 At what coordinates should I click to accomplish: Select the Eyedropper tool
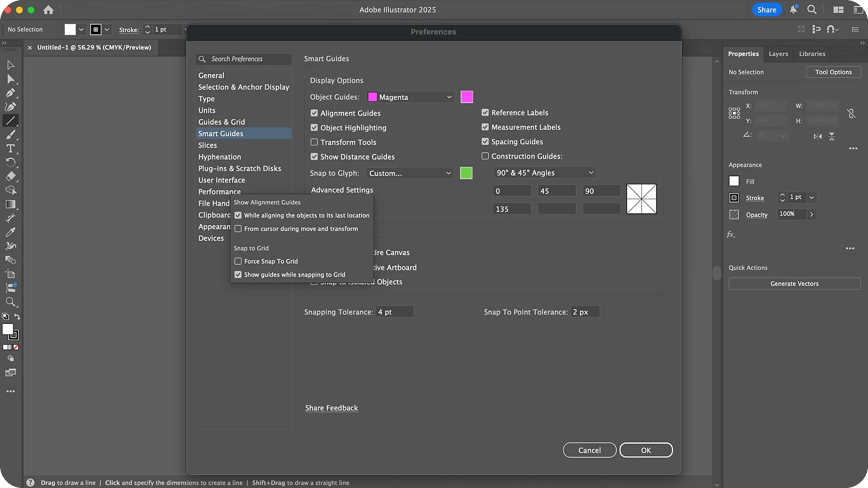click(x=10, y=232)
